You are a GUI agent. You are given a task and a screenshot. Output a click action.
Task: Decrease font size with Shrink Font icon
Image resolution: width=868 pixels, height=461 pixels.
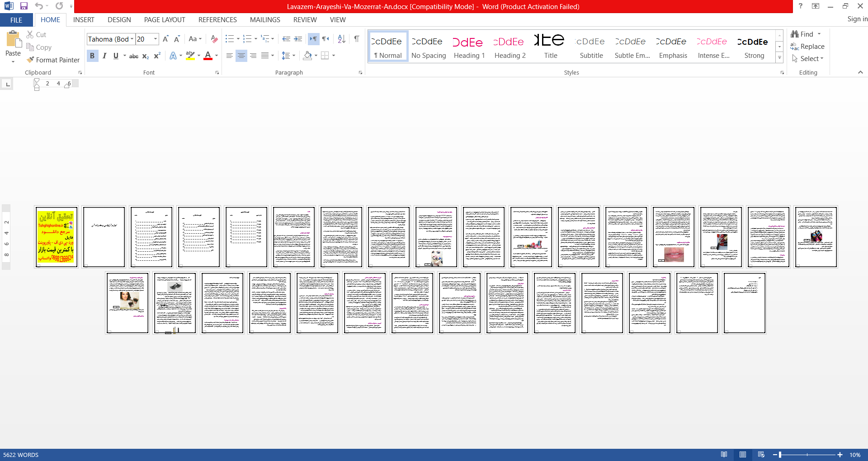tap(177, 39)
